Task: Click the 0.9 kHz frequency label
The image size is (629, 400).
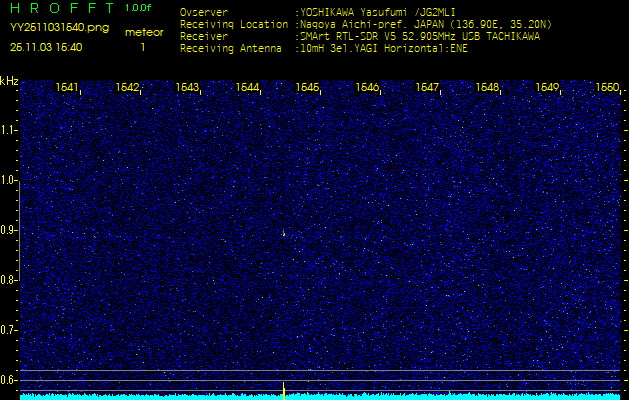Action: point(8,230)
